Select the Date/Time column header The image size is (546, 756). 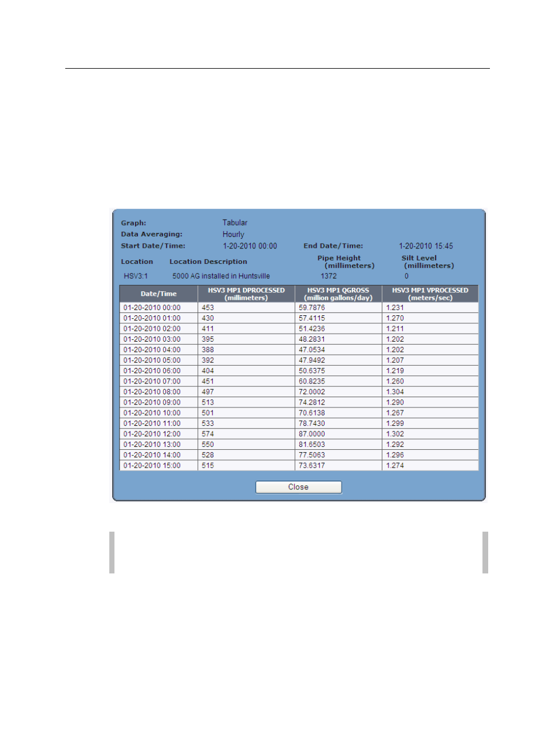tap(159, 294)
